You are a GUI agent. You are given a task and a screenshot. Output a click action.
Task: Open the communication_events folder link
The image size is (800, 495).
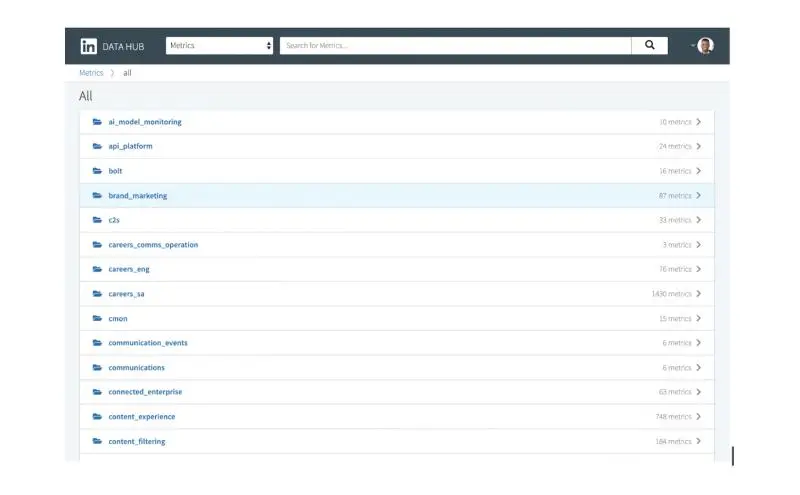[148, 343]
